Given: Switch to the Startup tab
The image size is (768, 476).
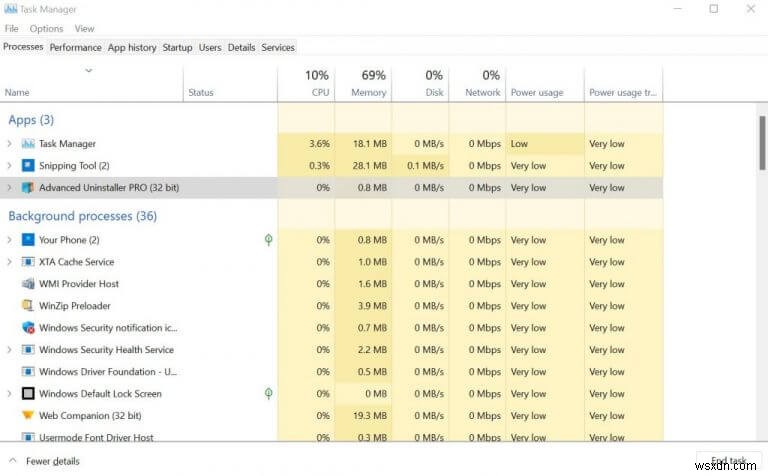Looking at the screenshot, I should pyautogui.click(x=177, y=48).
